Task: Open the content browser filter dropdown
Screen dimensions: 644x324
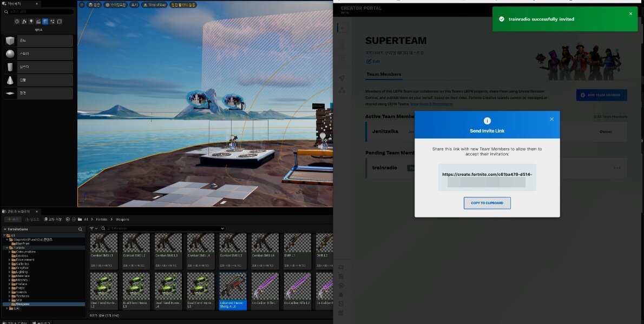Action: pos(93,229)
